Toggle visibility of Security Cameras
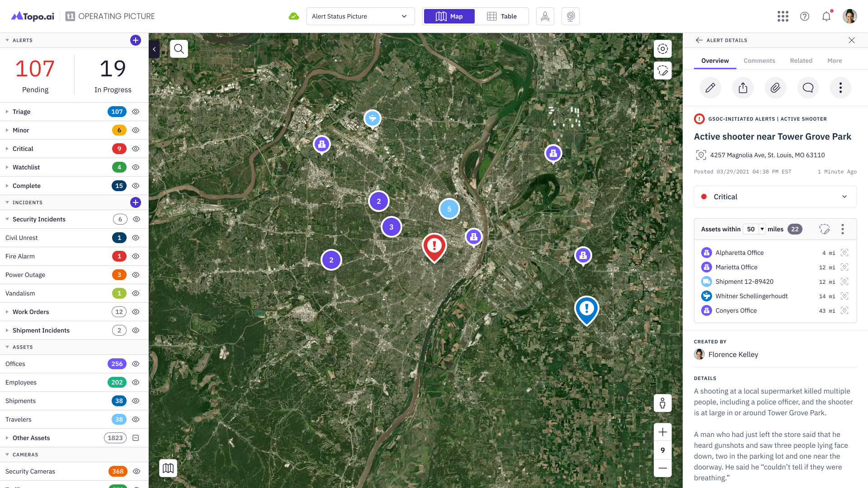The width and height of the screenshot is (868, 488). click(136, 471)
